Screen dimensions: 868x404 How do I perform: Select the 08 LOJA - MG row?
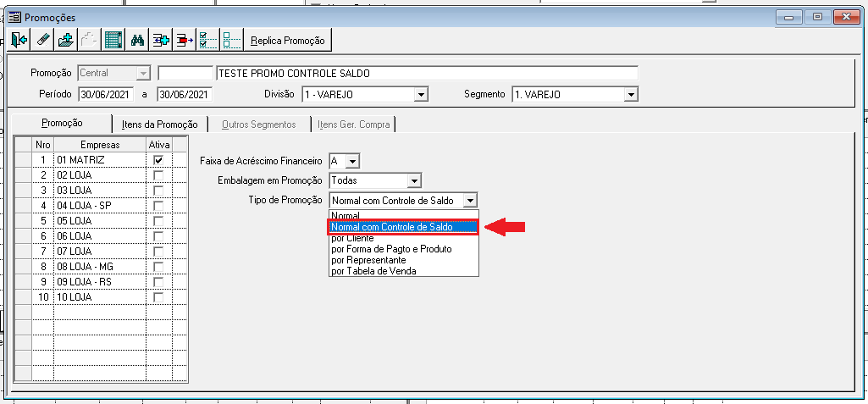100,267
